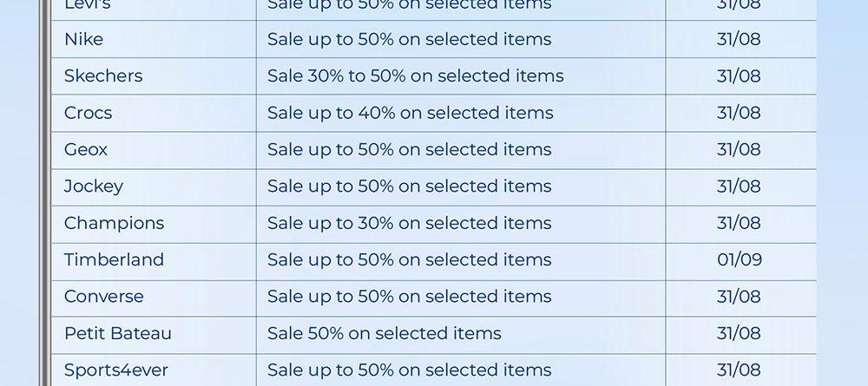The width and height of the screenshot is (868, 386).
Task: Select the "Sale up to 40%" offer
Action: tap(410, 113)
